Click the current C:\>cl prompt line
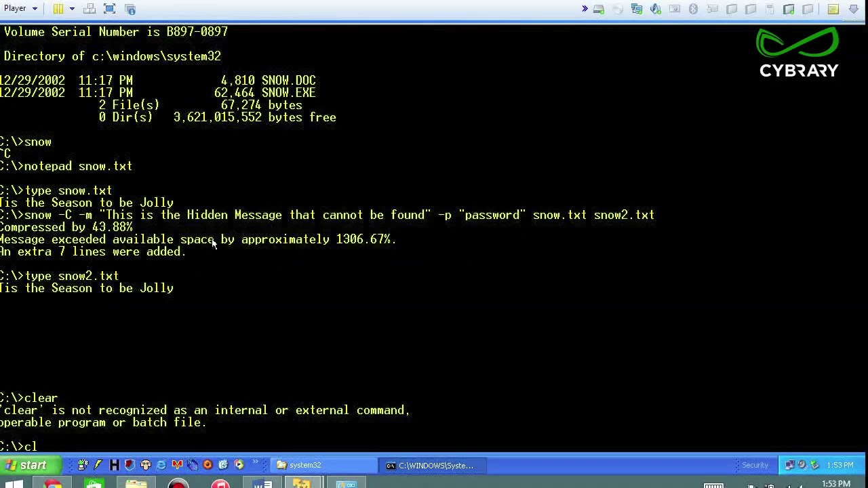This screenshot has width=868, height=488. [x=19, y=447]
